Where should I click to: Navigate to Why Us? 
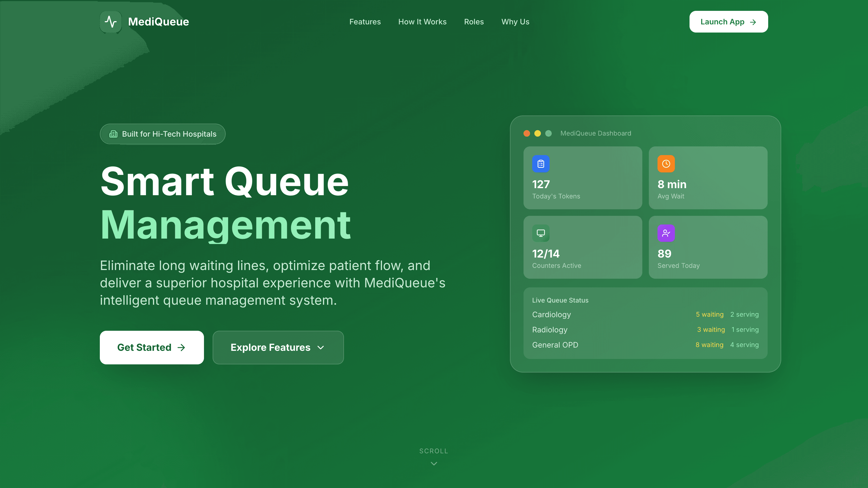click(x=515, y=22)
